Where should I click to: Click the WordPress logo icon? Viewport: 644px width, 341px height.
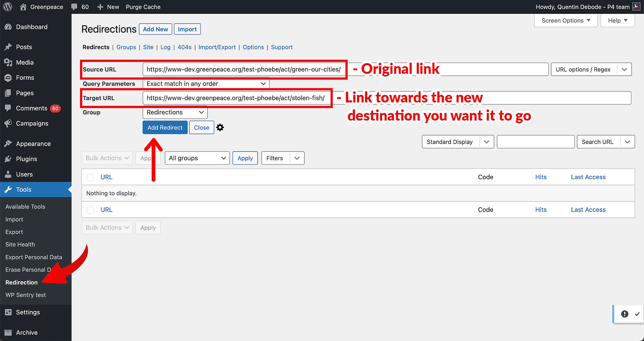8,7
